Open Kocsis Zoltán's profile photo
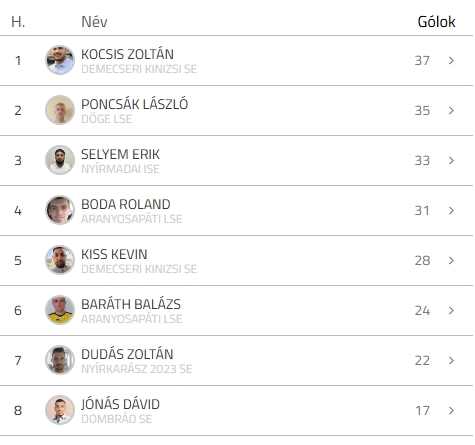Image resolution: width=475 pixels, height=445 pixels. (x=60, y=60)
